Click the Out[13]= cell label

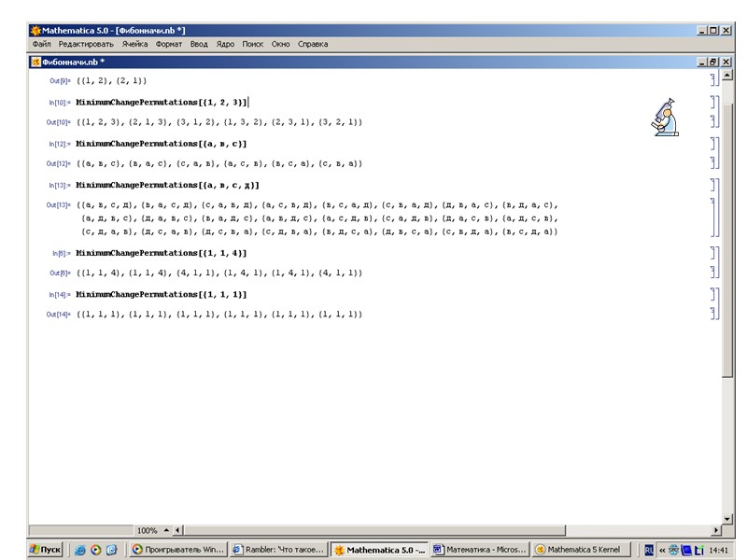point(58,205)
